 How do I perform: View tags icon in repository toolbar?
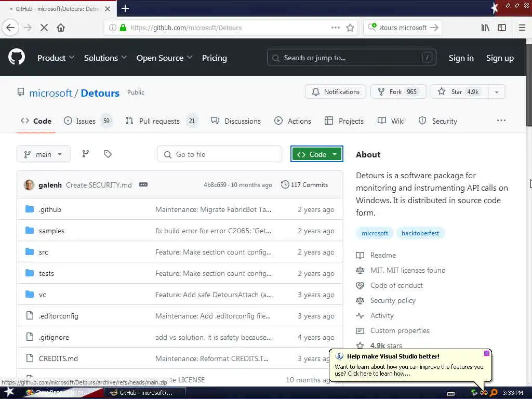[108, 154]
